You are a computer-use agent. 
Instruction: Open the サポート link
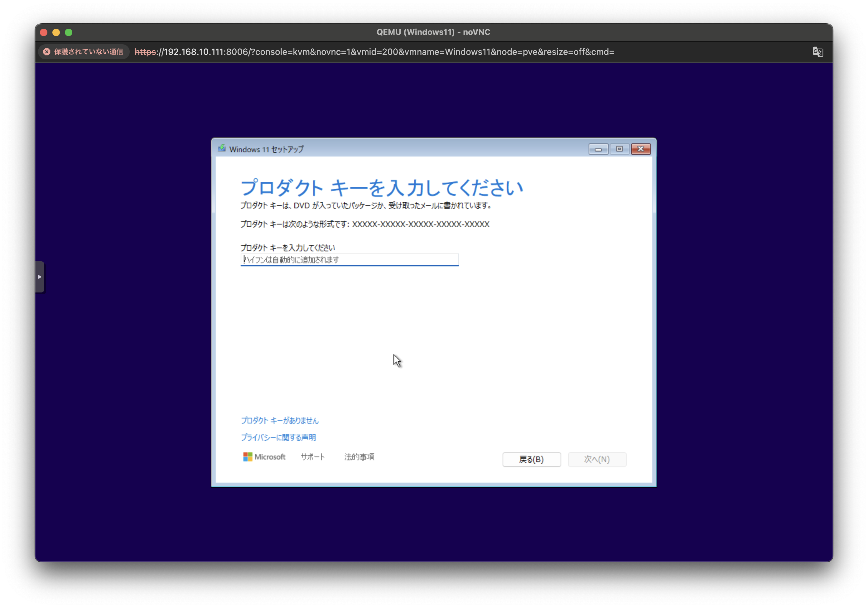point(313,457)
